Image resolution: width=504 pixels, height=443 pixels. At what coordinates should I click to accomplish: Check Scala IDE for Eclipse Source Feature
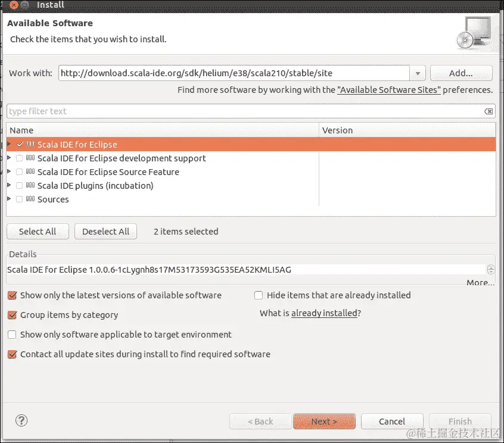(x=19, y=172)
